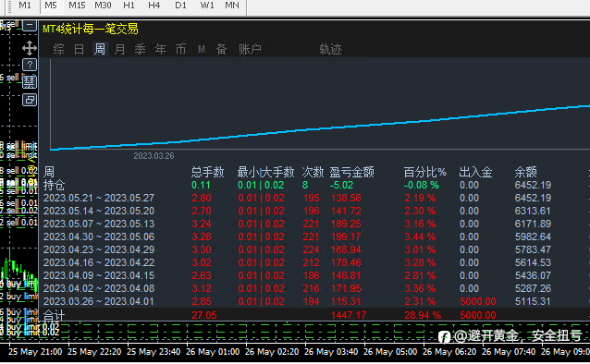590x364 pixels.
Task: Click balance value 5115.31
Action: (533, 301)
